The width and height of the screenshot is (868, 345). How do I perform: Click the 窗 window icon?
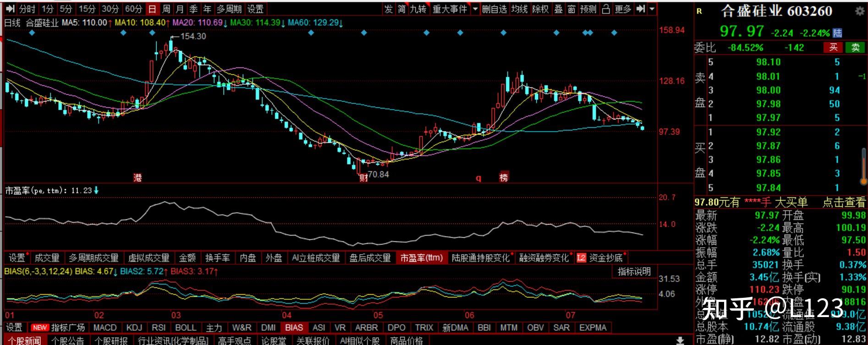click(571, 9)
